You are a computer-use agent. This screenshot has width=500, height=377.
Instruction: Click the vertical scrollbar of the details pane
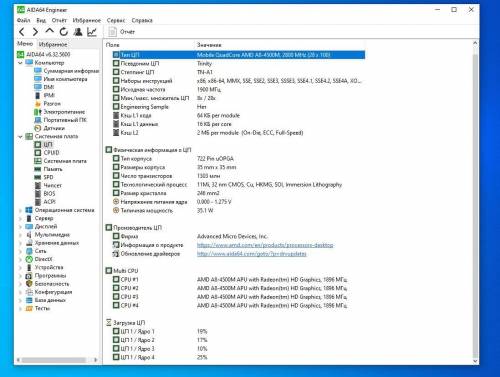click(475, 202)
